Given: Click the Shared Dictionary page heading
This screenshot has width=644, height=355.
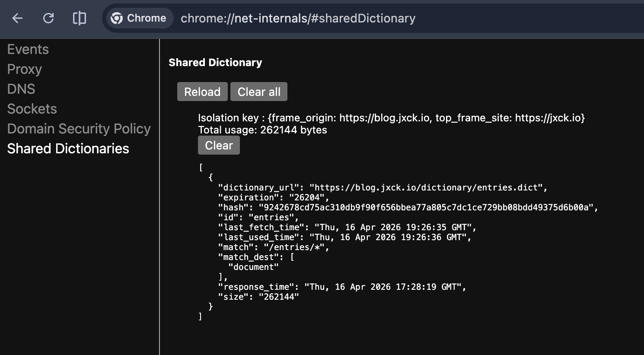Looking at the screenshot, I should tap(215, 62).
